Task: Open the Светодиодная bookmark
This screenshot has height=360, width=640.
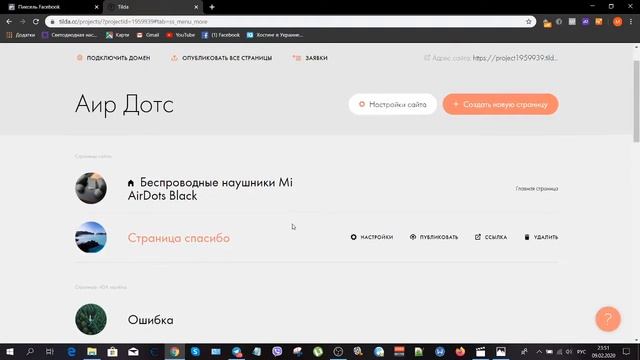Action: pos(70,35)
